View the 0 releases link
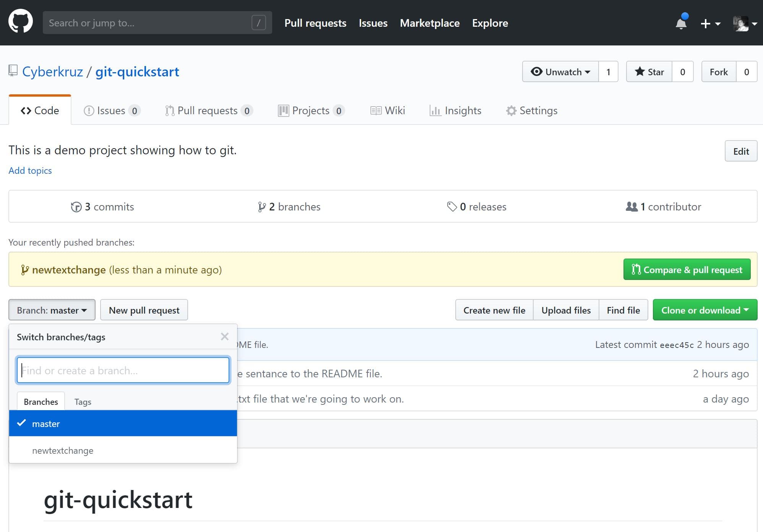Screen dimensions: 763x532 pyautogui.click(x=477, y=207)
